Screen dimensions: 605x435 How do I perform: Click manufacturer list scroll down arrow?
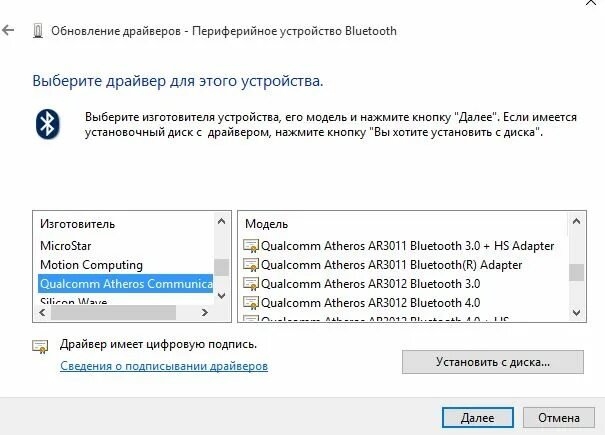(x=221, y=296)
